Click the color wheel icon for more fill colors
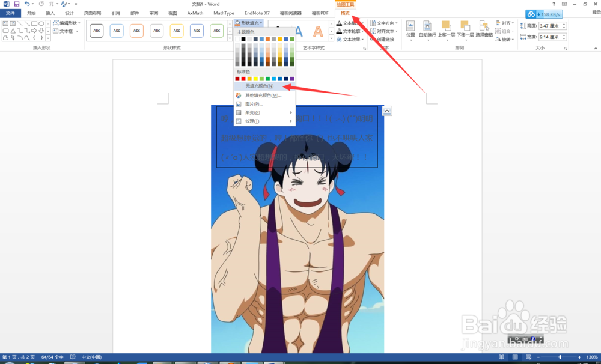Image resolution: width=601 pixels, height=364 pixels. 239,95
